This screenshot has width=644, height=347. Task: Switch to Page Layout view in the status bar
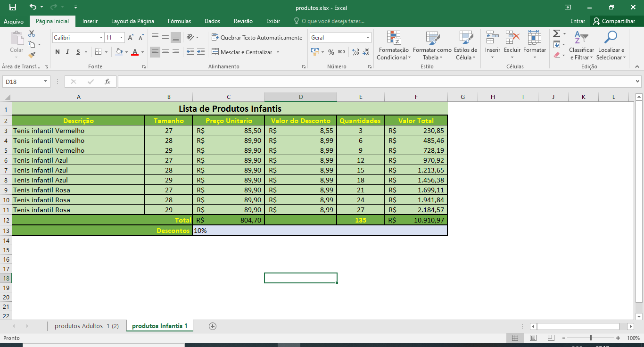[x=533, y=338]
